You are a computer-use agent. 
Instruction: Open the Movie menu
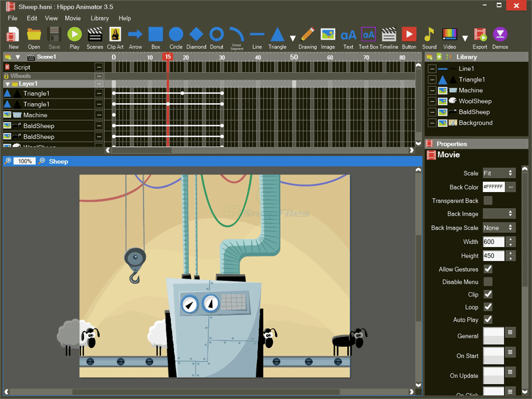[73, 18]
